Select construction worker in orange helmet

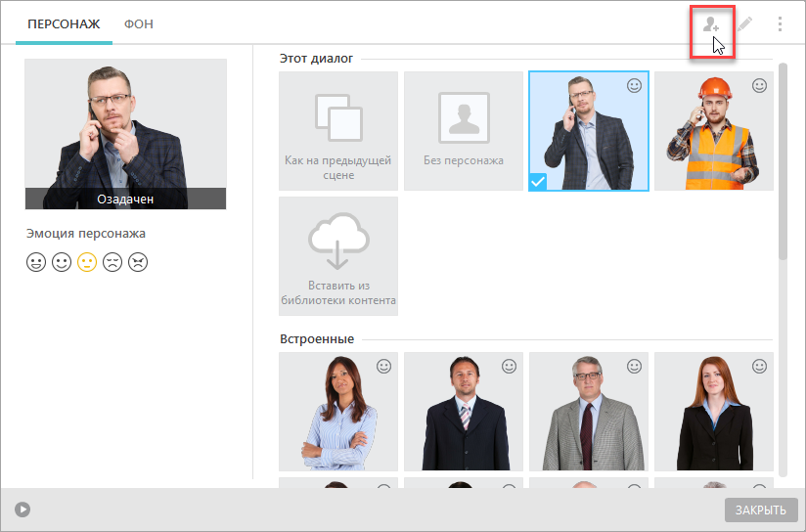point(714,131)
